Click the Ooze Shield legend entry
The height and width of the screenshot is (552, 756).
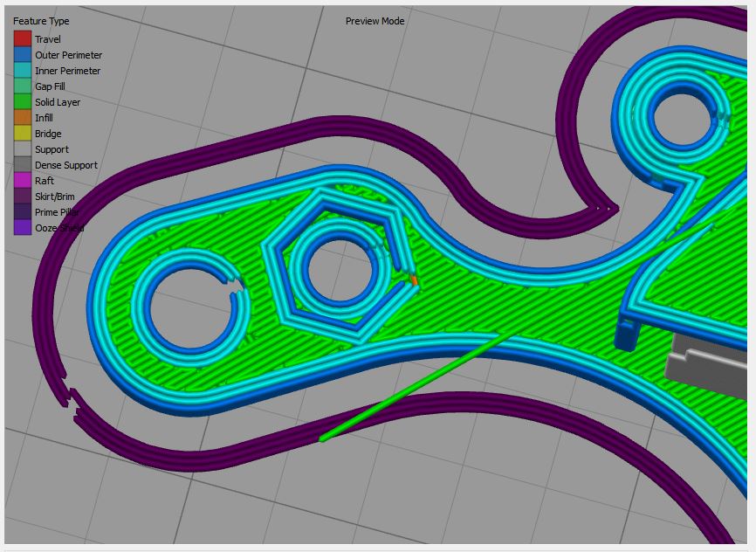click(58, 228)
